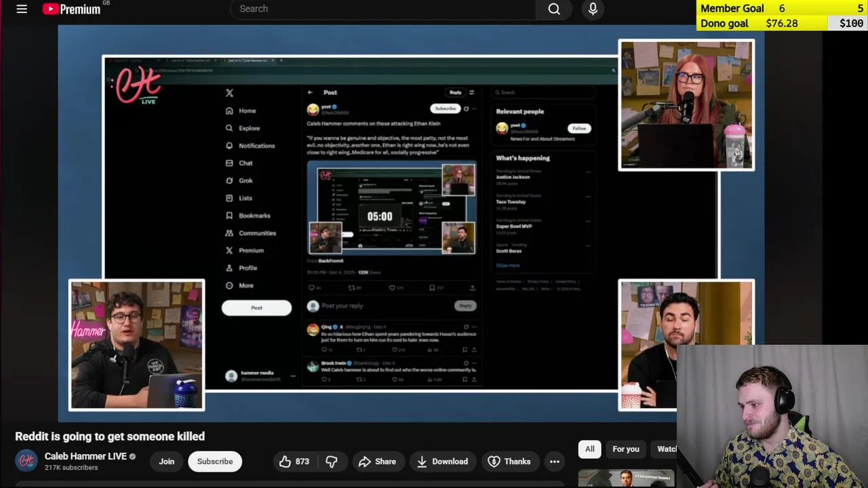The image size is (868, 488).
Task: Select the For you filter chip
Action: pyautogui.click(x=626, y=449)
